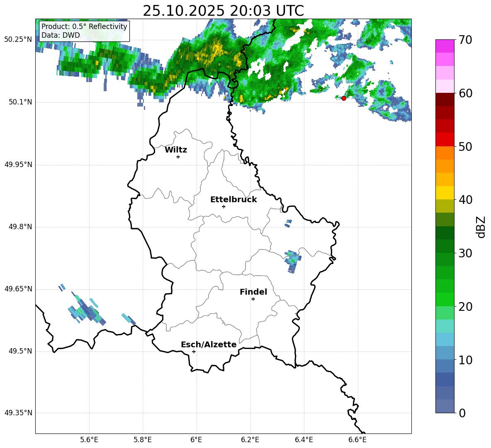Click the 49.65°N latitude label

coord(18,288)
